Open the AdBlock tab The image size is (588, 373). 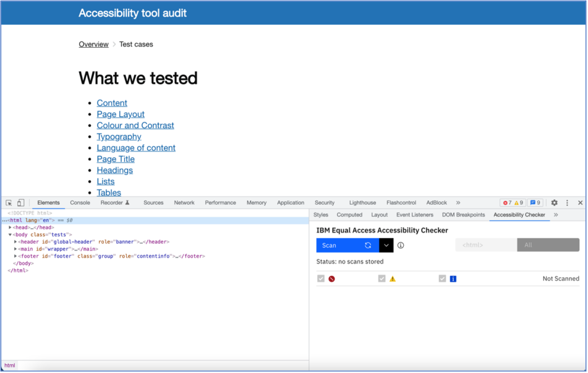click(436, 203)
